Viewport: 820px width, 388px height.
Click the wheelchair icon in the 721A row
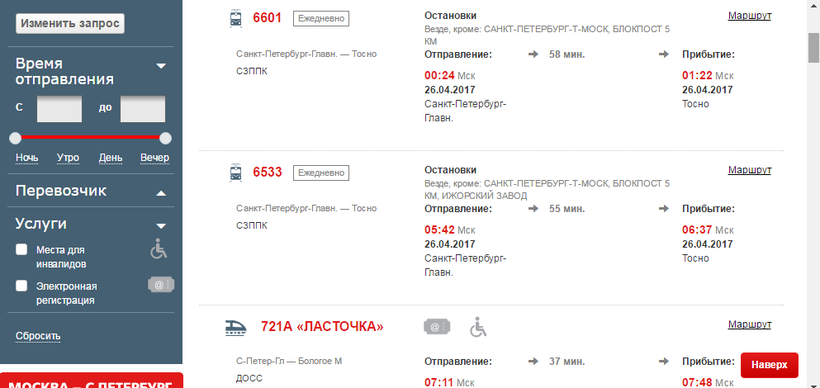(478, 327)
